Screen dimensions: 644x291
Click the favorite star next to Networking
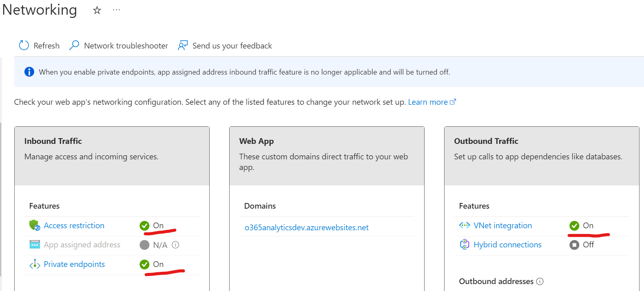click(97, 11)
